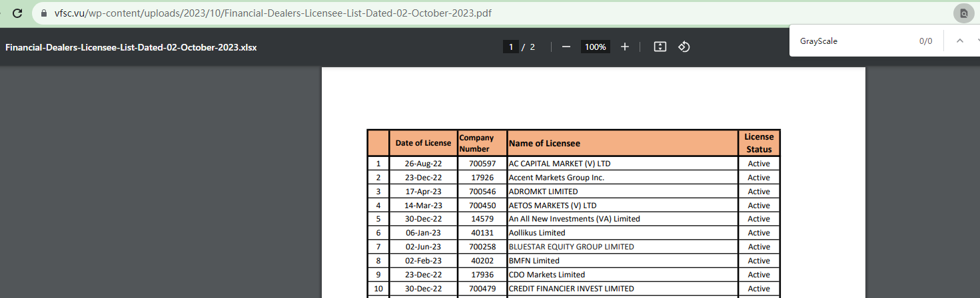The image size is (980, 298).
Task: Click the find-in-page icon in address bar
Action: [963, 13]
